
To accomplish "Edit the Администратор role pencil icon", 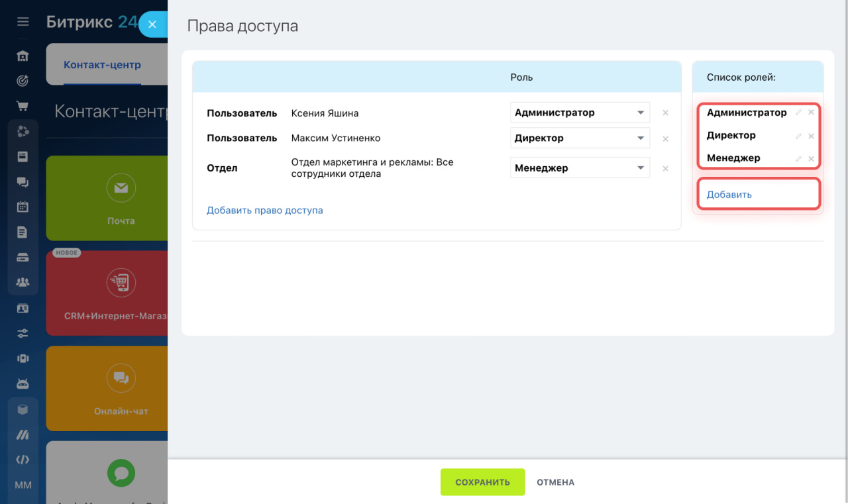I will pyautogui.click(x=799, y=113).
